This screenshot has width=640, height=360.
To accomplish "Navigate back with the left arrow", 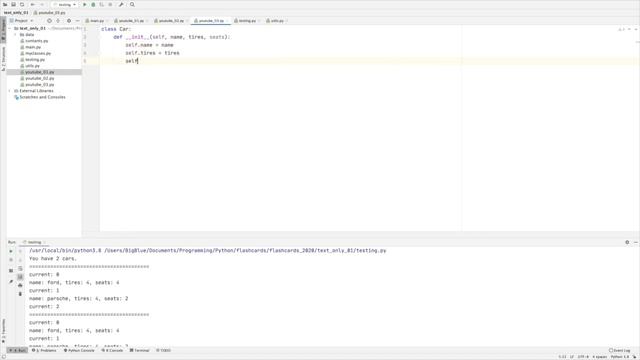I will pos(33,4).
